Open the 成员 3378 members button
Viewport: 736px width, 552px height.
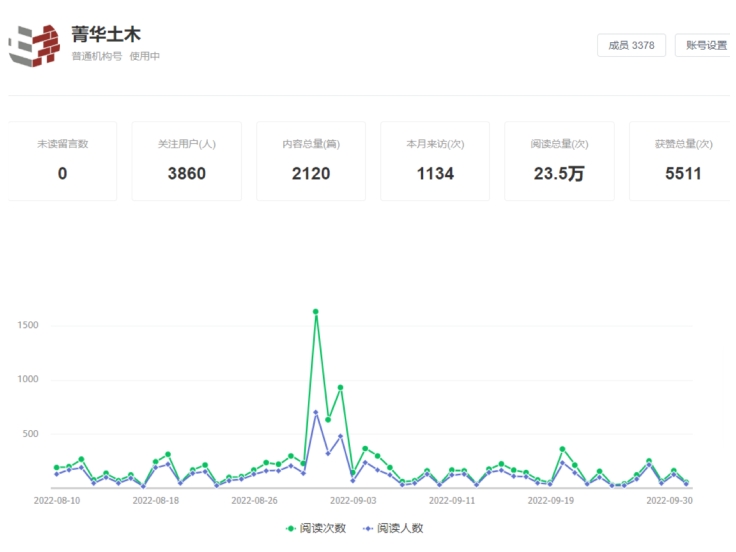point(631,46)
